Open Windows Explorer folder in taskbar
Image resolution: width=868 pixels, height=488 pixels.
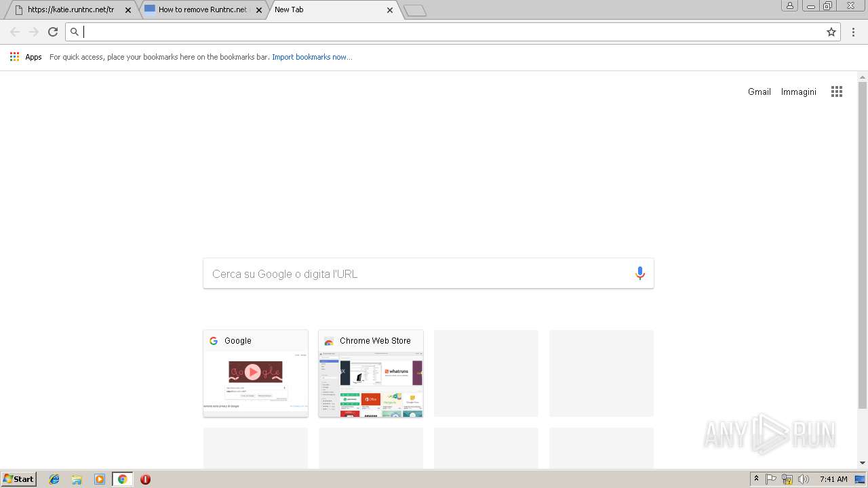click(77, 479)
